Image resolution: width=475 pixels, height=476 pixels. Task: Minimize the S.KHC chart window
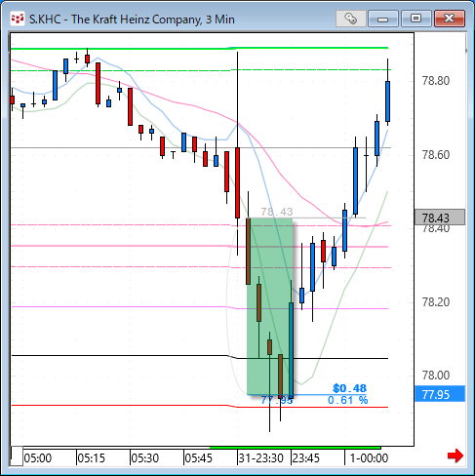(x=383, y=19)
